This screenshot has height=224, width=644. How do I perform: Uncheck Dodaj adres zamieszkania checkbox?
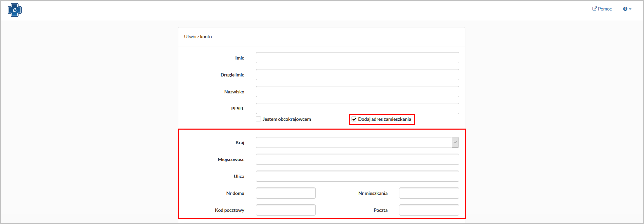click(x=354, y=119)
